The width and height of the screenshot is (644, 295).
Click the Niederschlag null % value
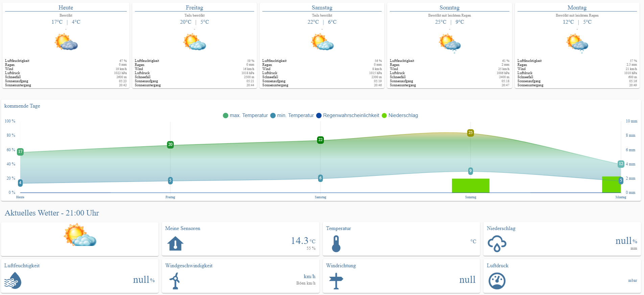(x=626, y=241)
